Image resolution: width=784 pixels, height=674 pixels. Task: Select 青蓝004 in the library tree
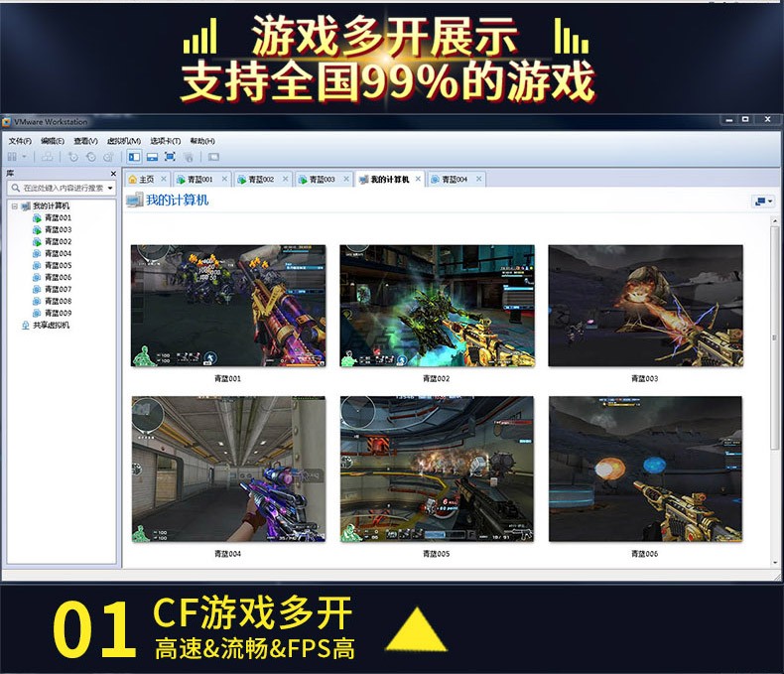point(52,253)
